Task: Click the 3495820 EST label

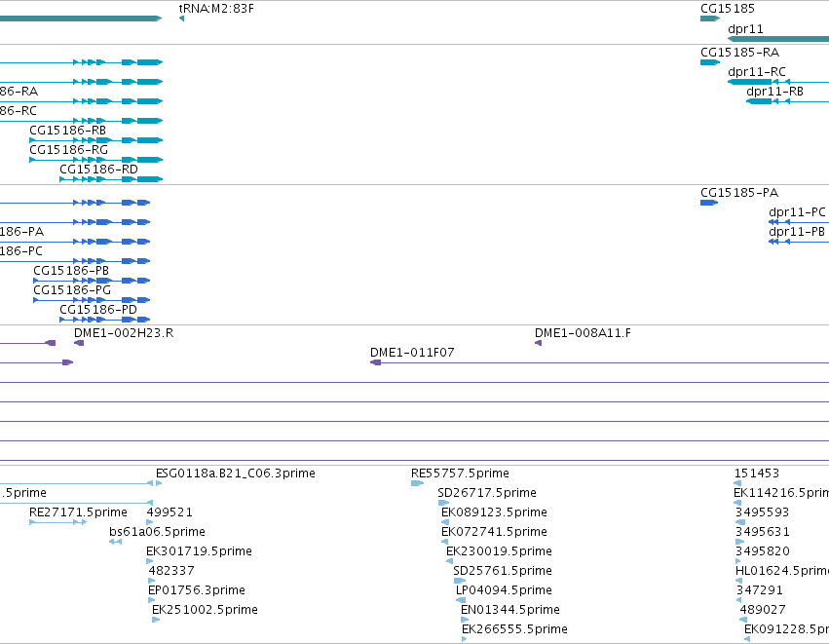Action: (x=763, y=550)
